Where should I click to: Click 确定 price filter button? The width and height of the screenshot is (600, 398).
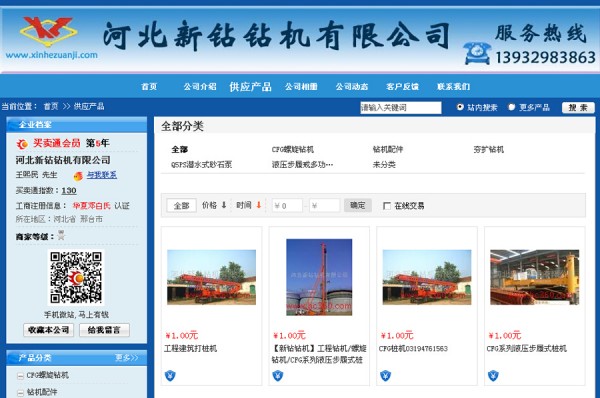[357, 205]
